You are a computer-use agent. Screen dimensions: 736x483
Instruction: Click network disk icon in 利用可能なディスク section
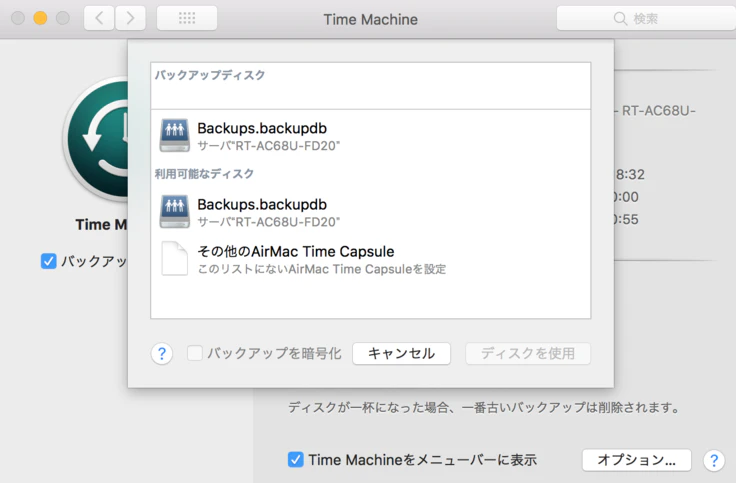175,211
